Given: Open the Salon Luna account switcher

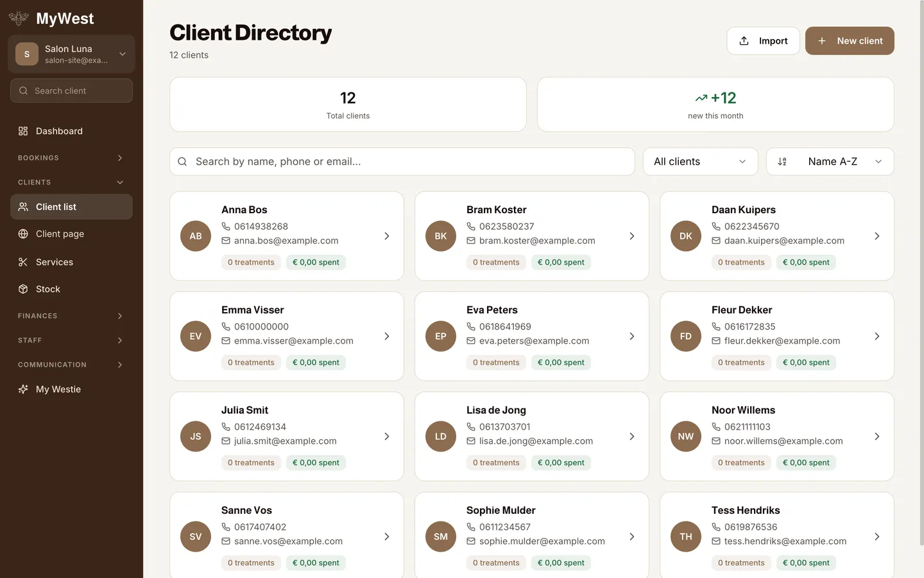Looking at the screenshot, I should click(x=71, y=54).
